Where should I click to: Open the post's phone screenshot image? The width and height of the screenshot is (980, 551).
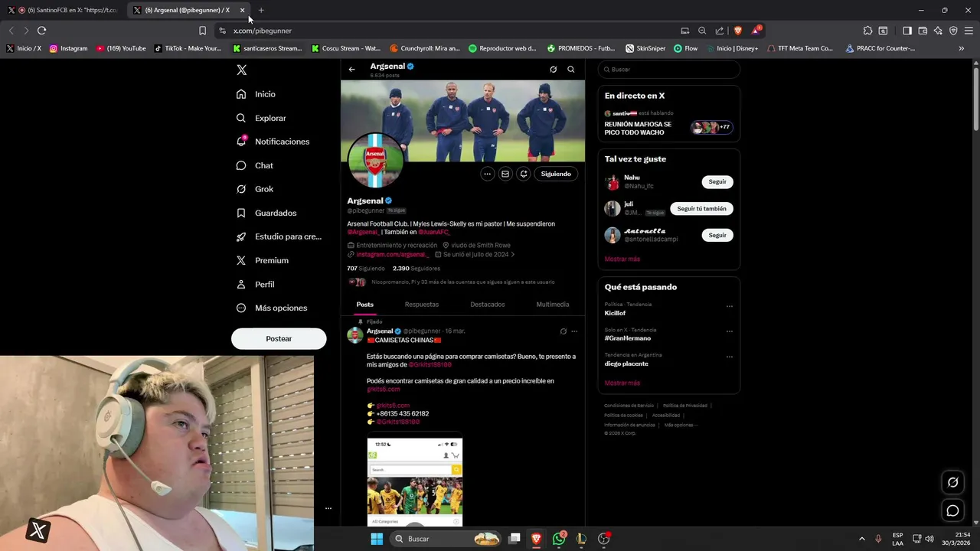pyautogui.click(x=414, y=482)
